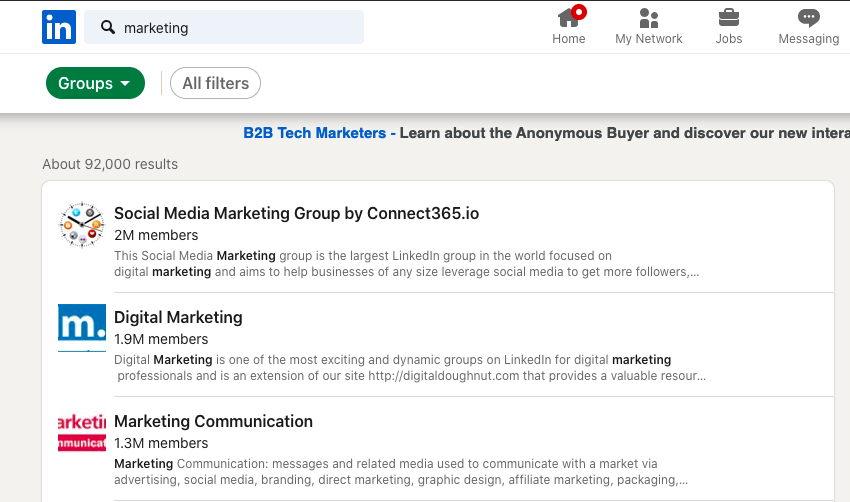Screen dimensions: 850x502
Task: Select the Messaging navigation label
Action: (809, 39)
